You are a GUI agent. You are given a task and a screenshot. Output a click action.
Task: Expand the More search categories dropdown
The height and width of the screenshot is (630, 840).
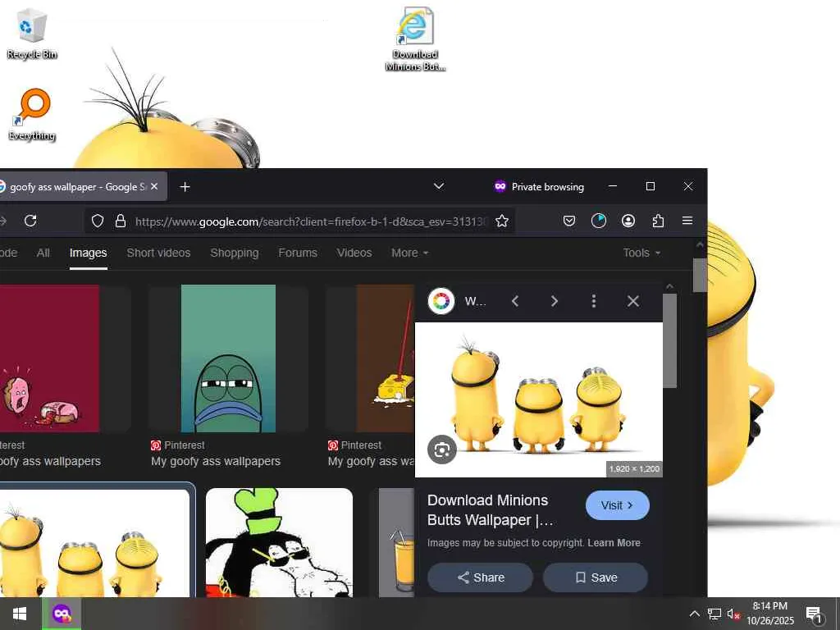tap(410, 253)
